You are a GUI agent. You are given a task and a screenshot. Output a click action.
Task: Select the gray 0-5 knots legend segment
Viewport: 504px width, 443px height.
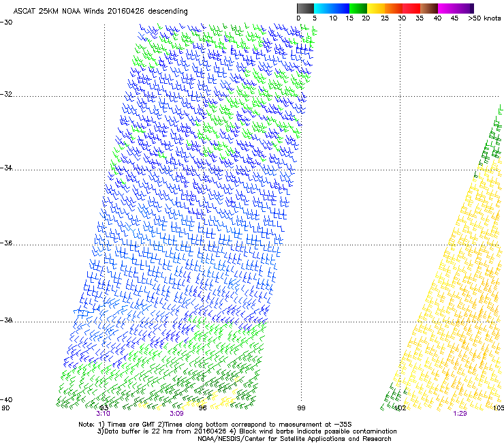pyautogui.click(x=305, y=8)
